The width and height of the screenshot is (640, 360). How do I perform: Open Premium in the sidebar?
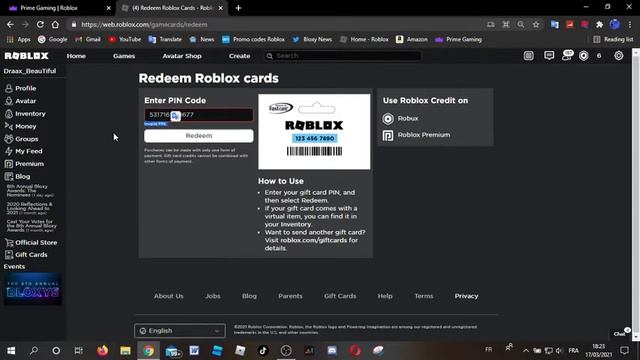(x=24, y=164)
